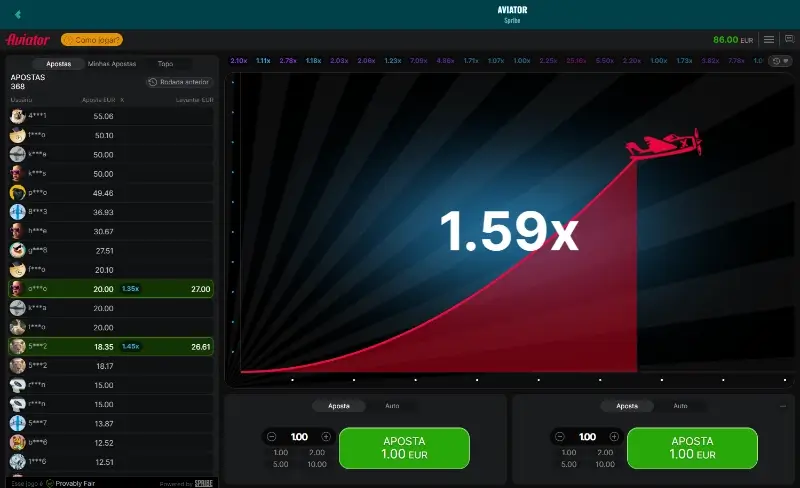Click the Spribe powered-by logo
This screenshot has height=488, width=800.
[204, 483]
